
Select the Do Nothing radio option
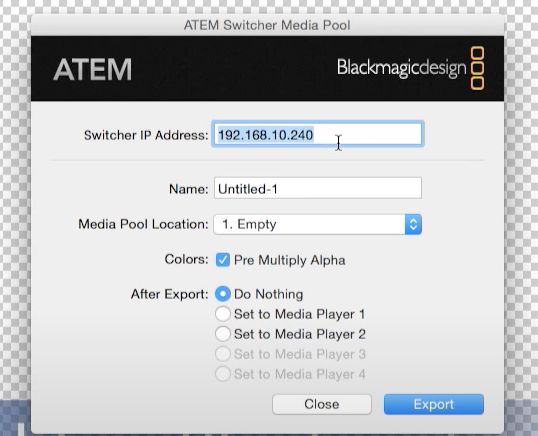223,294
